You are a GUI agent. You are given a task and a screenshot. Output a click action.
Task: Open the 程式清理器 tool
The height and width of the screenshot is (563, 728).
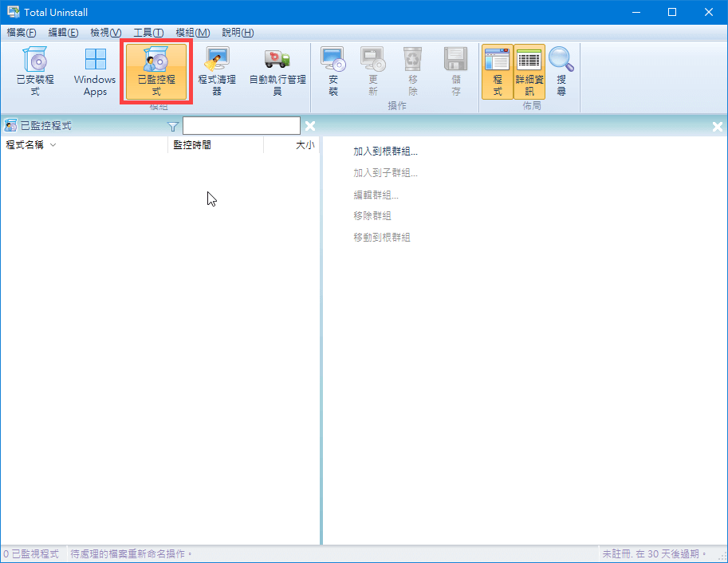point(217,72)
